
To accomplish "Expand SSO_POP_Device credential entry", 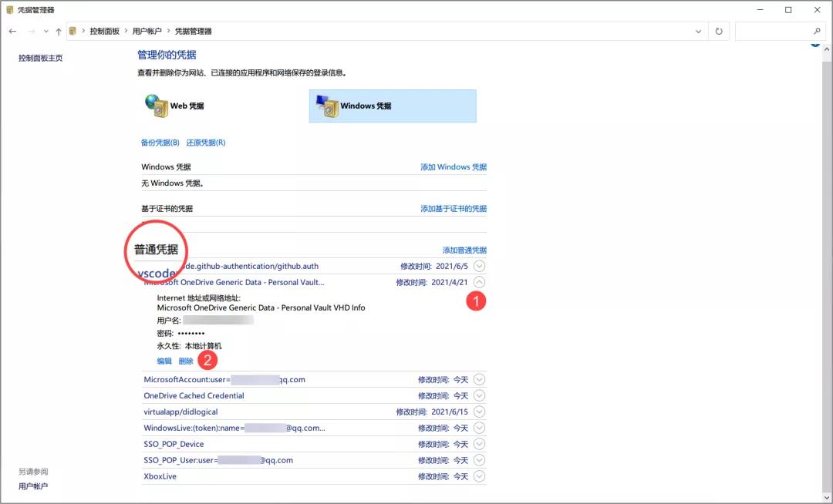I will [479, 444].
